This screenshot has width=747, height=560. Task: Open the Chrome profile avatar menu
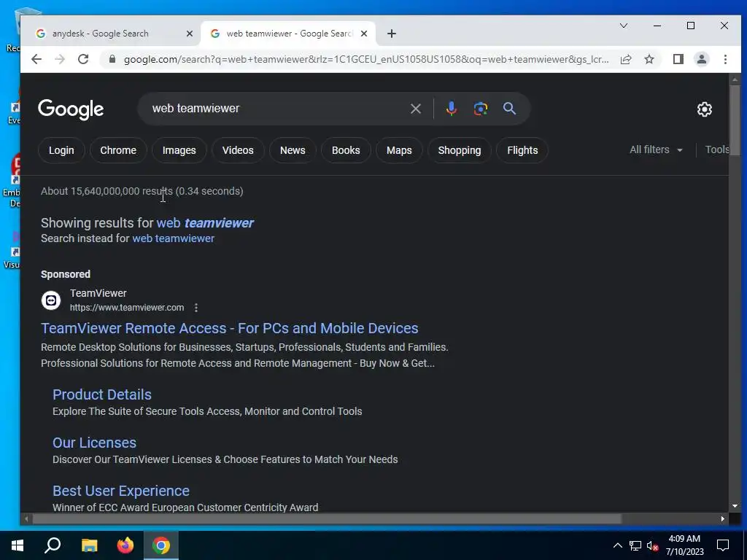tap(701, 59)
